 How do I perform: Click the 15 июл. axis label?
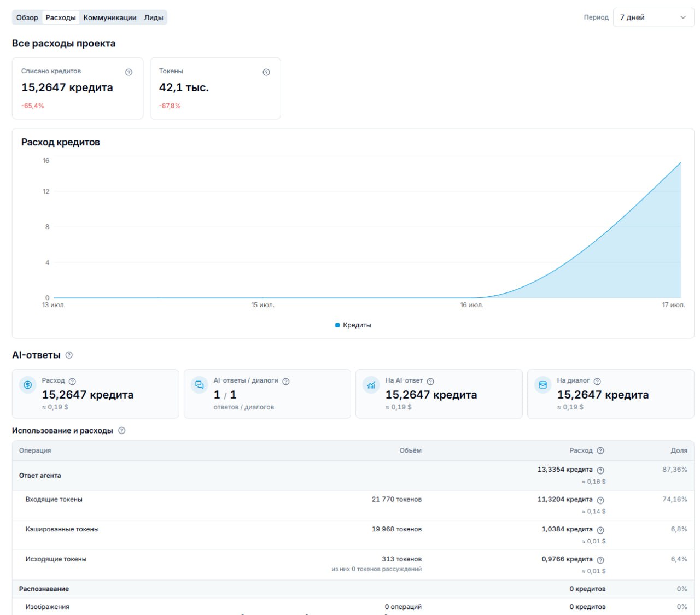click(263, 305)
